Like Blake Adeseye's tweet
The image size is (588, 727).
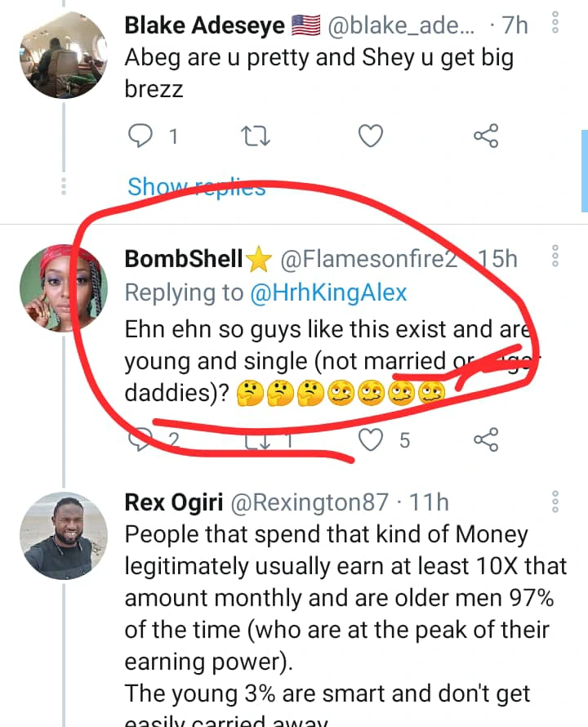tap(371, 136)
